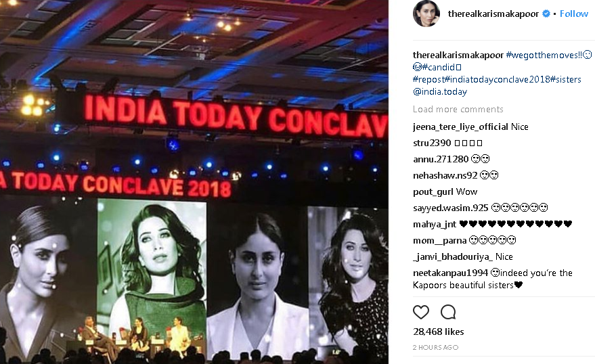This screenshot has width=595, height=364.
Task: Visit the @india.today mention
Action: pos(440,92)
